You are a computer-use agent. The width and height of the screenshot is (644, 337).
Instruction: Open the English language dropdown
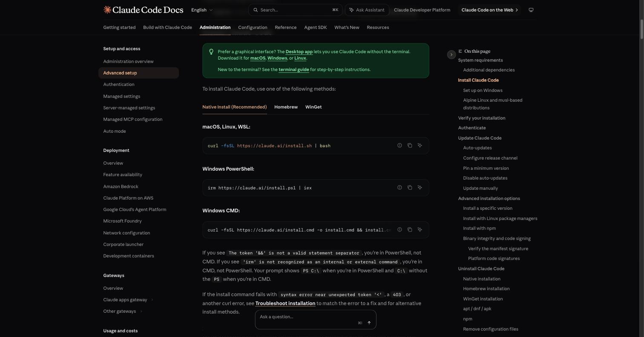202,10
